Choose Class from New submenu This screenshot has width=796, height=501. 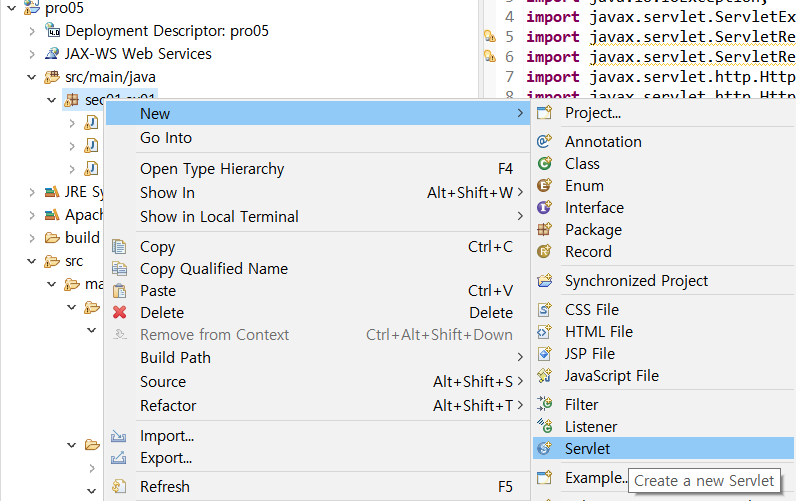click(663, 163)
